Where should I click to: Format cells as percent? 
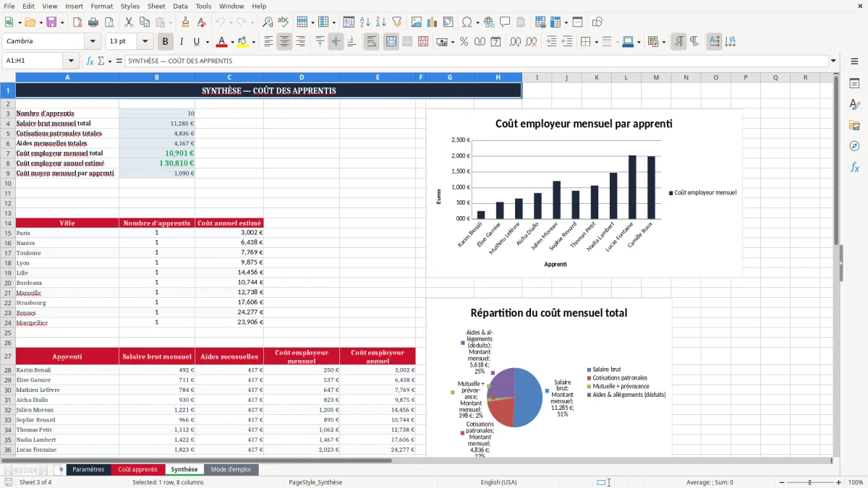[x=464, y=42]
